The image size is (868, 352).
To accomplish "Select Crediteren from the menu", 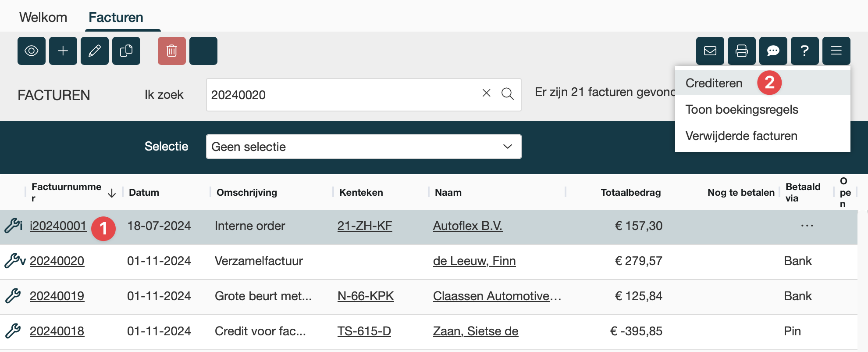I will [714, 83].
